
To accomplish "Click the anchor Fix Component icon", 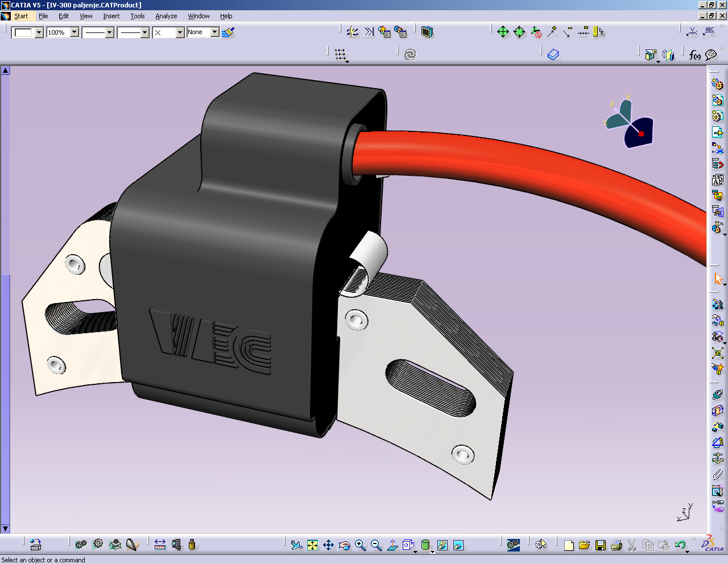I will [x=718, y=458].
